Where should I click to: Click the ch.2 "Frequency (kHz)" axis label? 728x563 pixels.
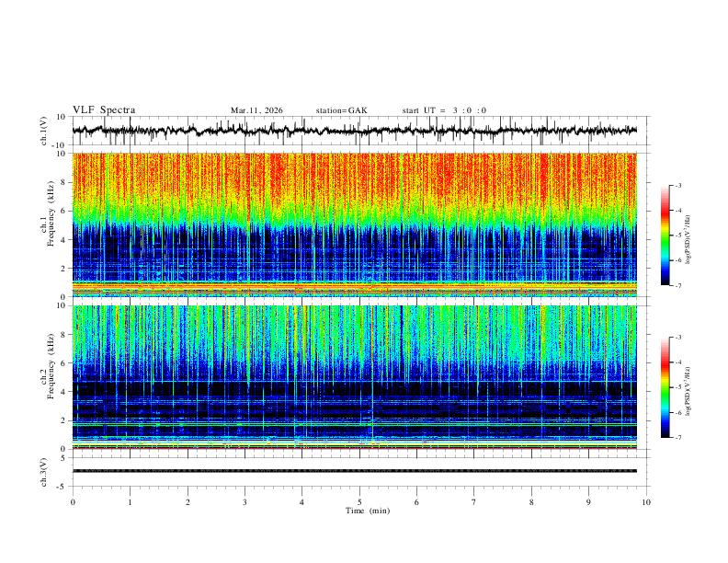(51, 366)
